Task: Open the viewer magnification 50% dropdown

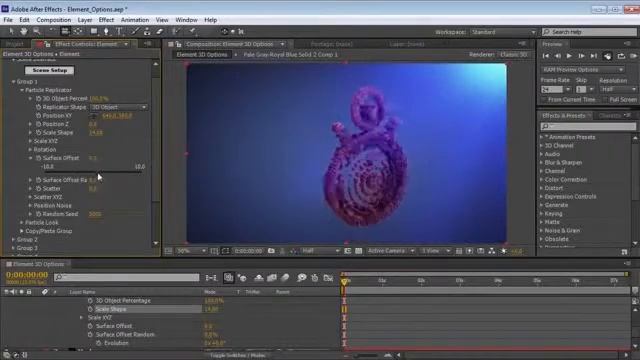Action: (x=191, y=251)
